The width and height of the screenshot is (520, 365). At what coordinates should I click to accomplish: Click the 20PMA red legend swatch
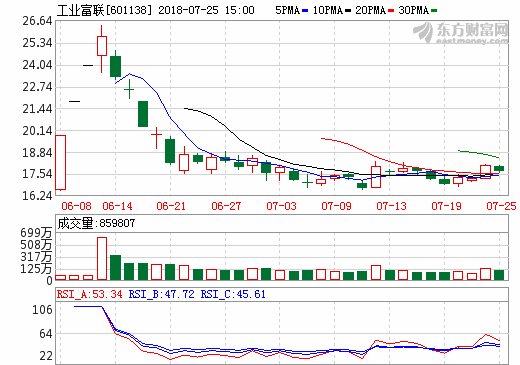(391, 11)
